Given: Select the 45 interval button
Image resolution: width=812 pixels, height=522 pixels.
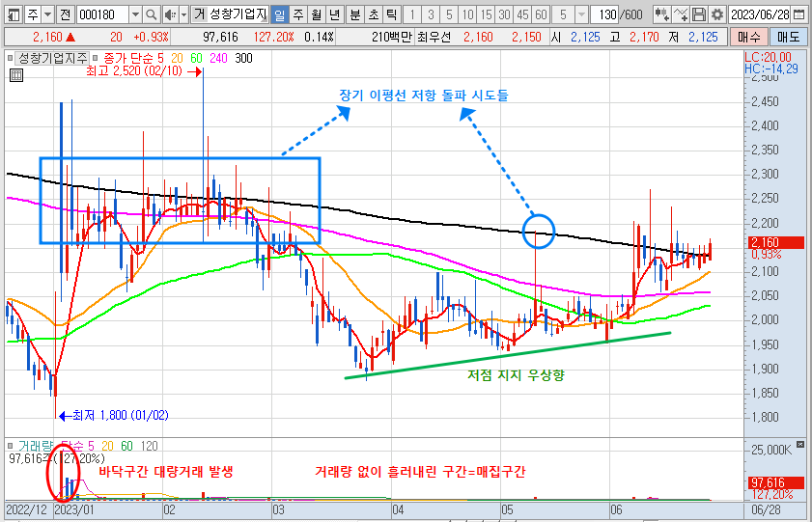Looking at the screenshot, I should 523,14.
